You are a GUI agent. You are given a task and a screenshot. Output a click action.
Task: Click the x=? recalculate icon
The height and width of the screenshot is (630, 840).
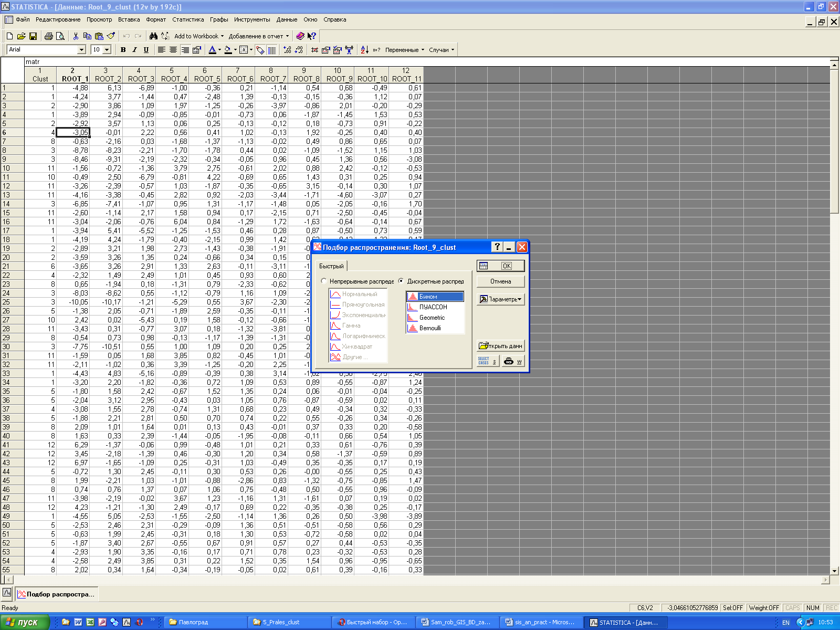pyautogui.click(x=376, y=50)
